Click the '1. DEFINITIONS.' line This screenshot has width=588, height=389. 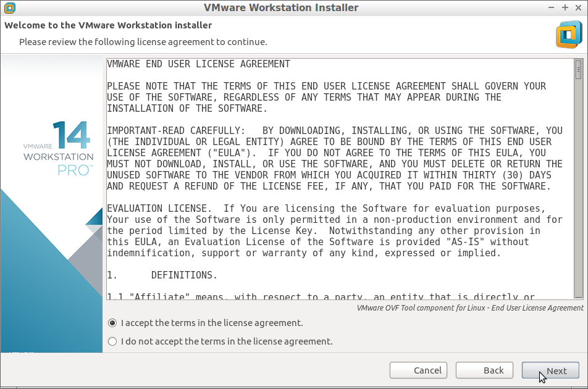tap(162, 275)
